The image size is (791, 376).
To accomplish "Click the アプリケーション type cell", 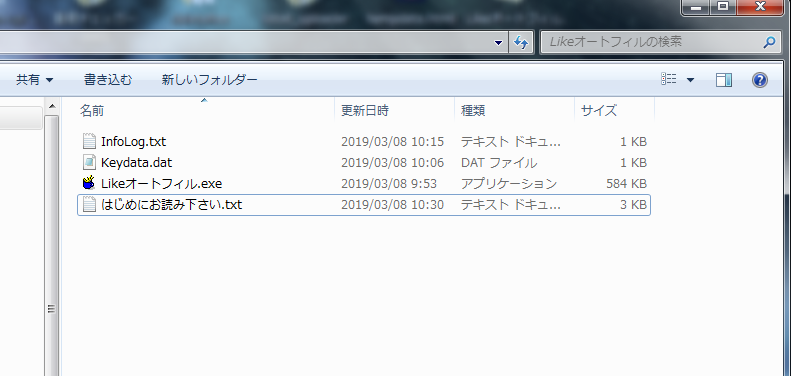I will pyautogui.click(x=508, y=183).
